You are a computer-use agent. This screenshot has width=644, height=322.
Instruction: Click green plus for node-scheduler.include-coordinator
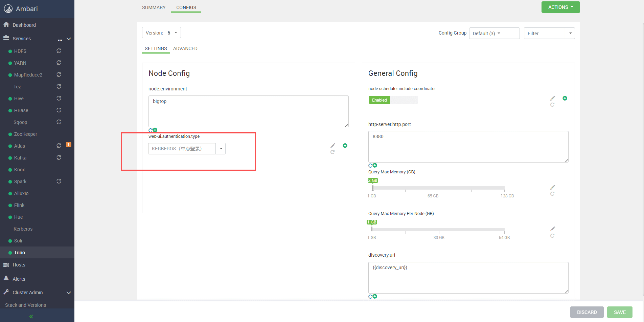click(x=565, y=98)
